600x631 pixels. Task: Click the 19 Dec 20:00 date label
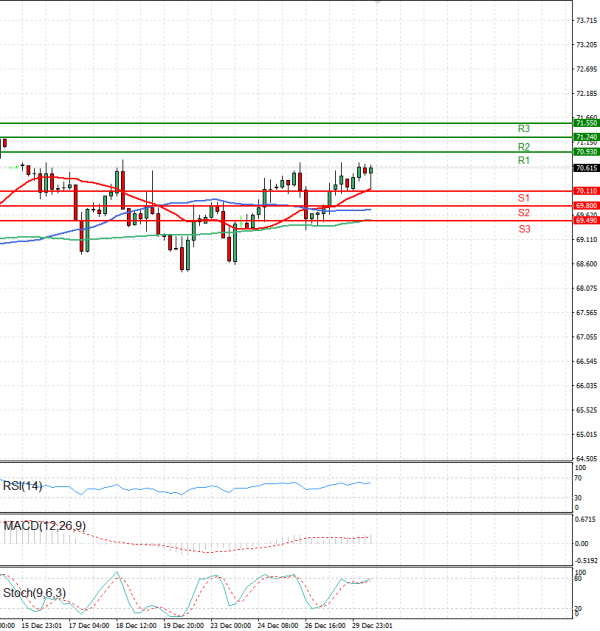point(183,626)
